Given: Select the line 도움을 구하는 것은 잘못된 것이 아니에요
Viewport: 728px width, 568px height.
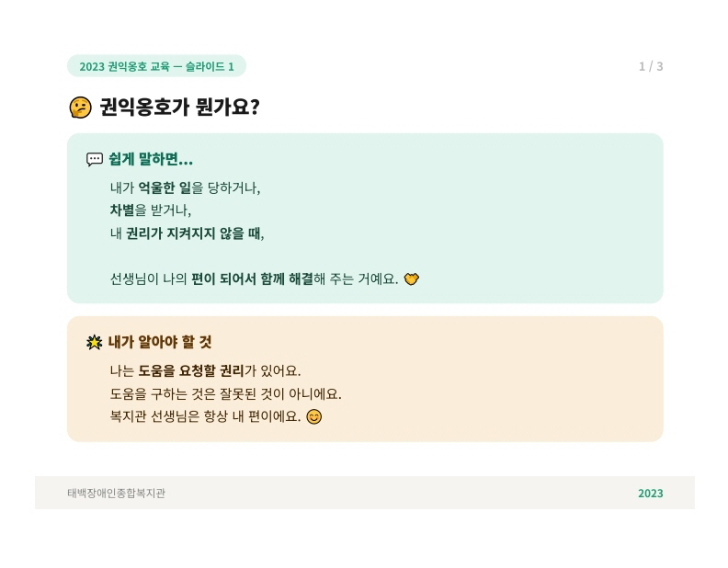Looking at the screenshot, I should pyautogui.click(x=225, y=393).
